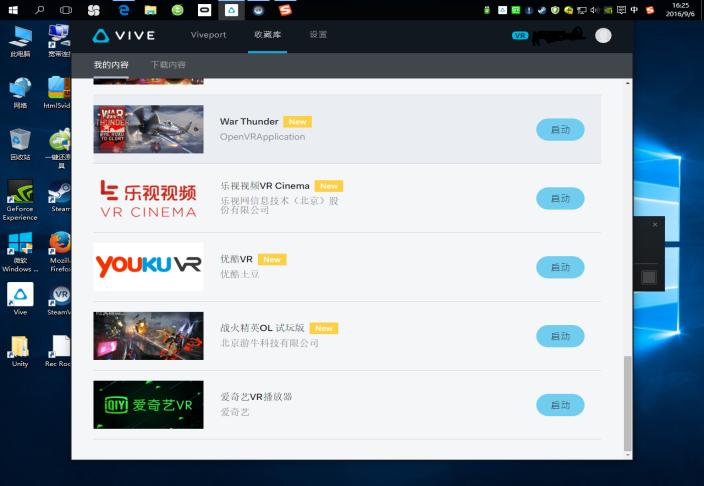Image resolution: width=704 pixels, height=486 pixels.
Task: Launch War Thunder with its 启动 button
Action: click(x=560, y=130)
